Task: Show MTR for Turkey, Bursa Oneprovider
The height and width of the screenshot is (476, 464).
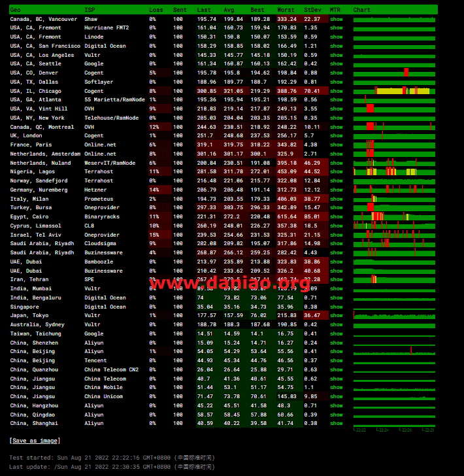Action: (x=337, y=207)
